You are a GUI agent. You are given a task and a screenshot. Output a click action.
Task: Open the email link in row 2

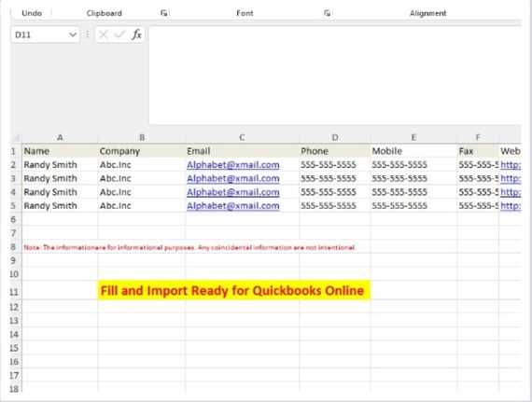point(233,165)
